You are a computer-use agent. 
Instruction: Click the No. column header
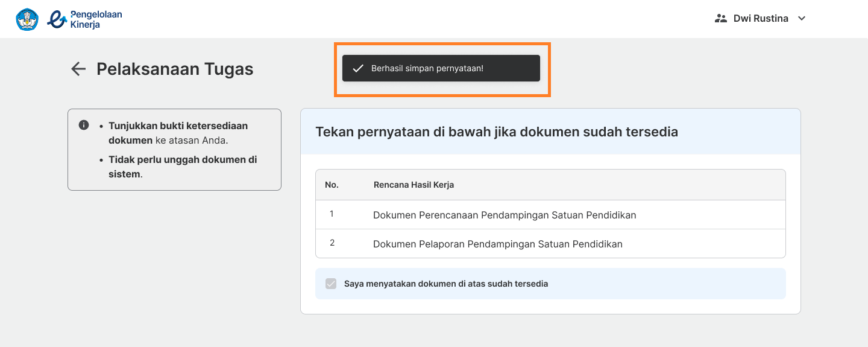point(332,185)
